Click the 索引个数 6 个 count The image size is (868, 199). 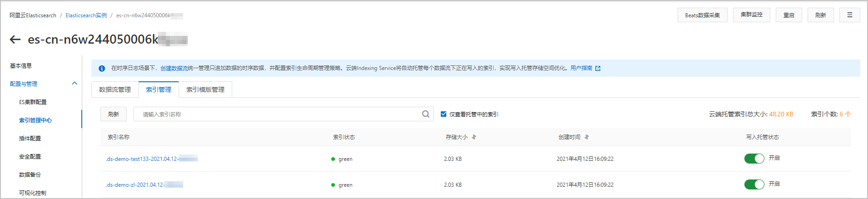[x=831, y=114]
